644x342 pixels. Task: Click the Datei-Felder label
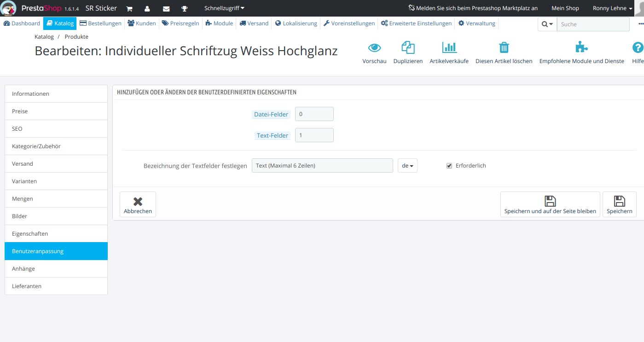(x=271, y=115)
